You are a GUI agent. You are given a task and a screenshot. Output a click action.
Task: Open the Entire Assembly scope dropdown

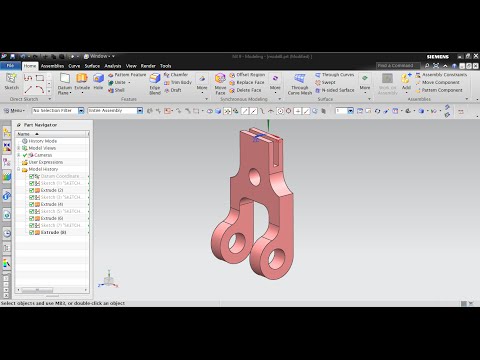[140, 111]
